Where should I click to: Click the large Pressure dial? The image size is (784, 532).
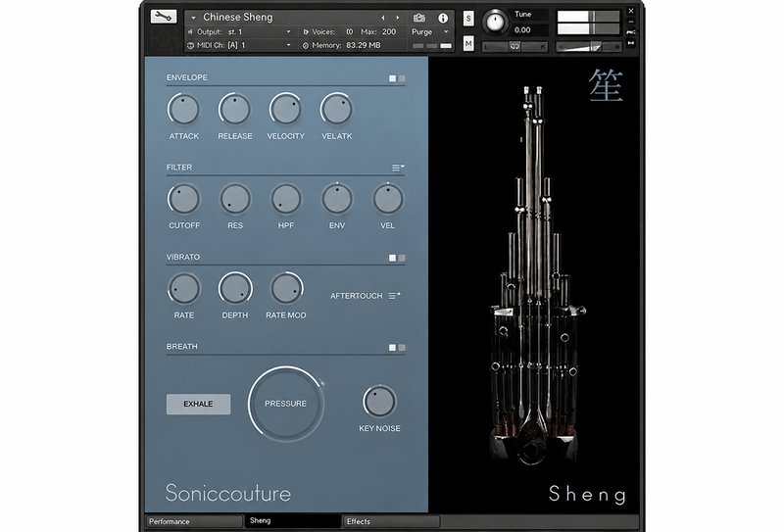coord(285,404)
